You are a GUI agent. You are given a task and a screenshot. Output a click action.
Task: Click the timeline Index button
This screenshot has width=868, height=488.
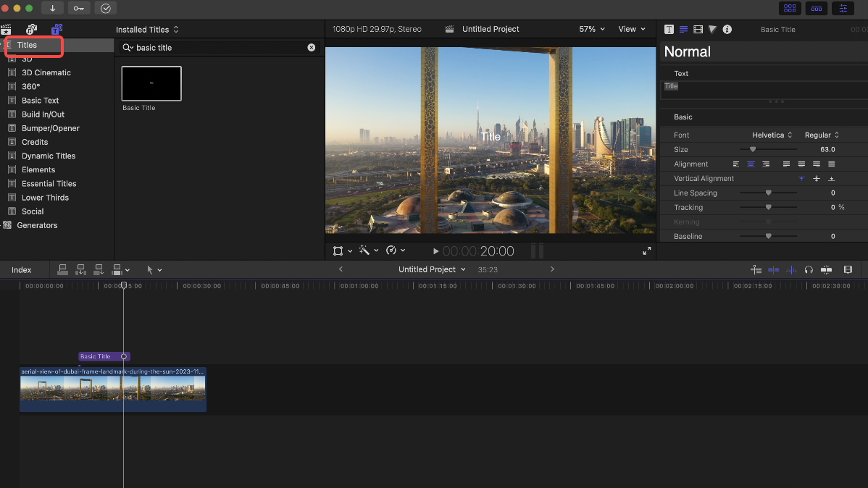point(22,270)
